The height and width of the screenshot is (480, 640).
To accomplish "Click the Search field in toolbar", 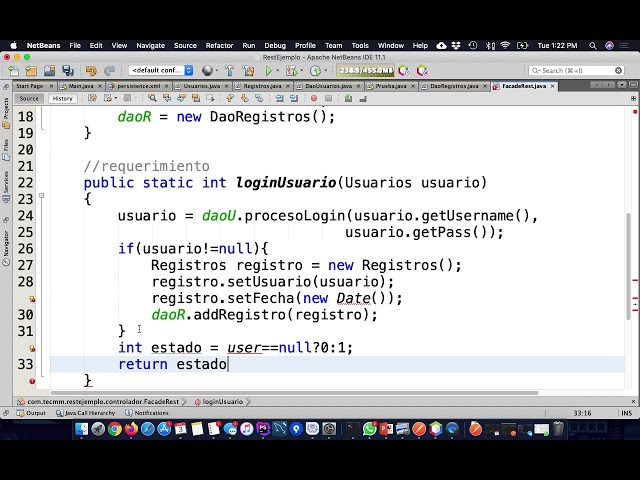I will 576,71.
